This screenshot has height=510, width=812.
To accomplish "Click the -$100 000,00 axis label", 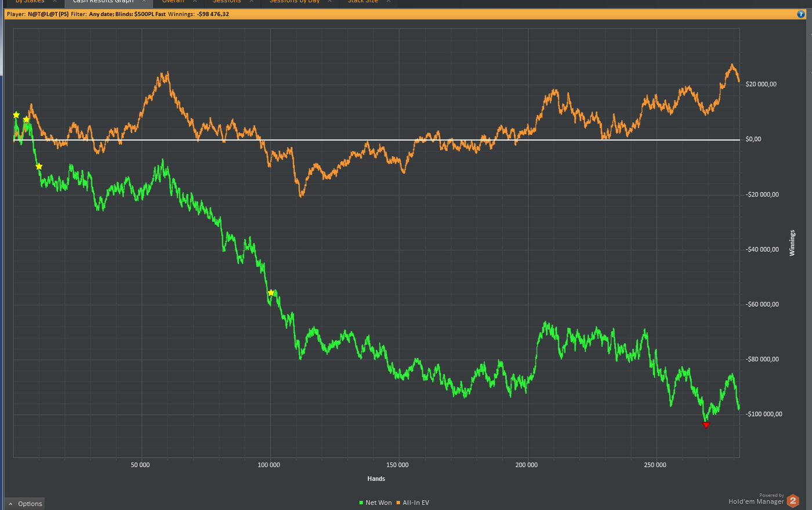I will point(764,414).
